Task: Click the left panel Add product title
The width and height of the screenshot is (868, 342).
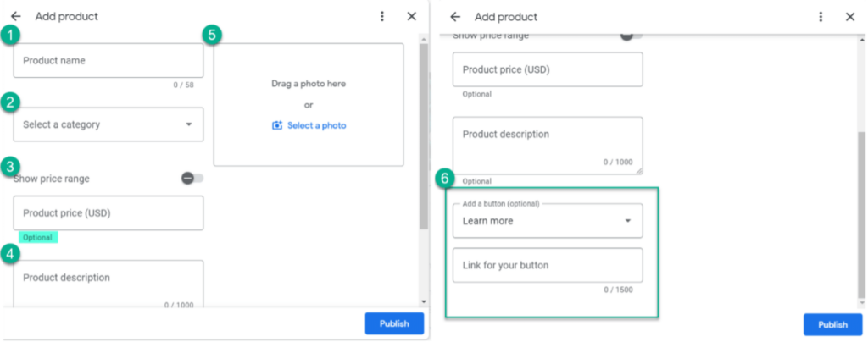Action: (x=66, y=17)
